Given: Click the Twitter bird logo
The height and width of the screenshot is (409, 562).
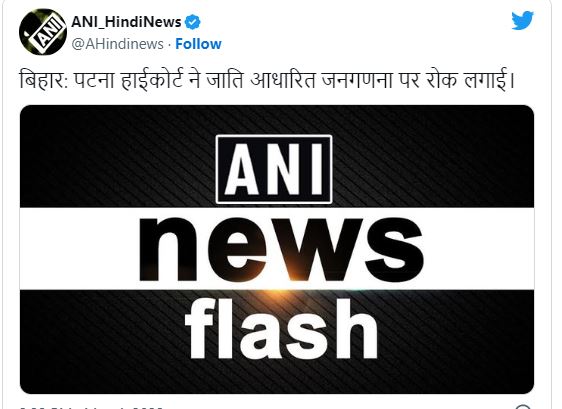Looking at the screenshot, I should click(x=522, y=20).
